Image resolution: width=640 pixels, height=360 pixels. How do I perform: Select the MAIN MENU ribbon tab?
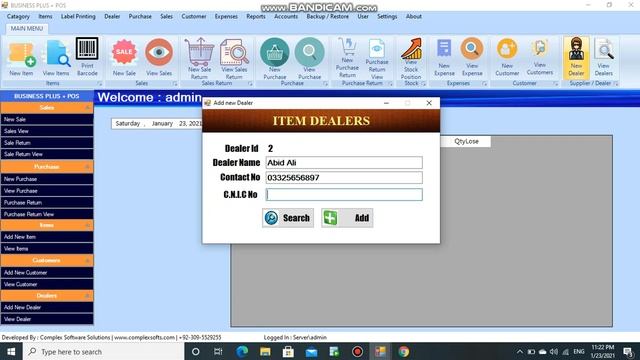[x=27, y=28]
